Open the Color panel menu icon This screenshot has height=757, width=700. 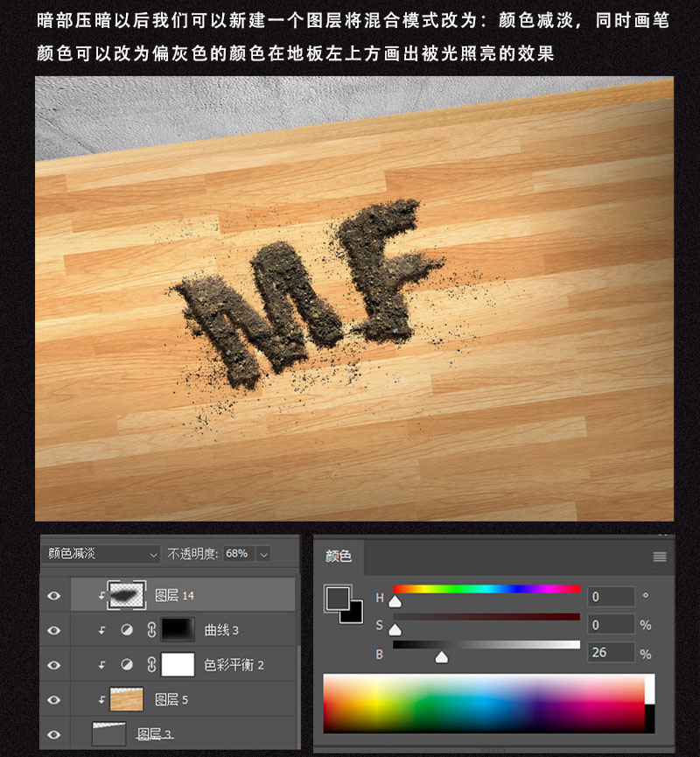(658, 555)
